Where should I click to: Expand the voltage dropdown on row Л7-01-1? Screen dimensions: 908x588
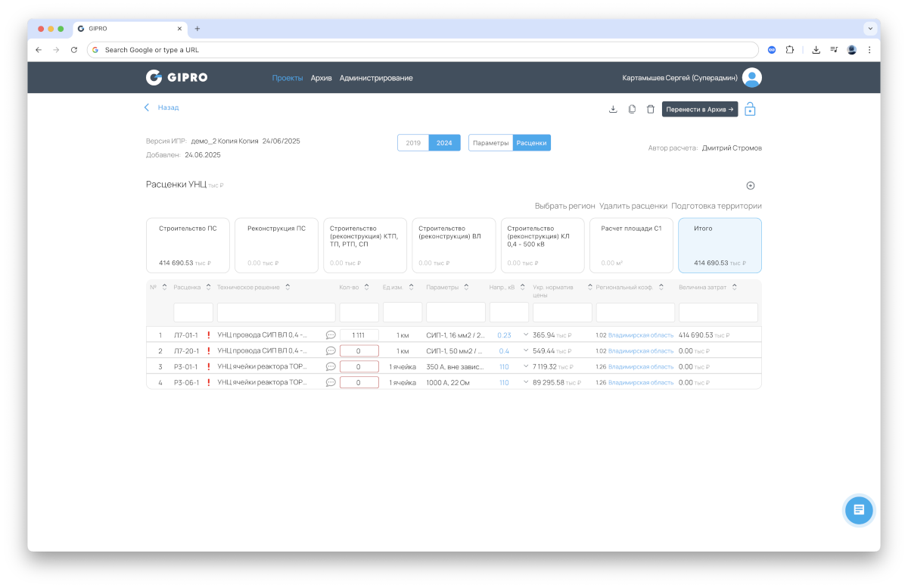click(526, 334)
